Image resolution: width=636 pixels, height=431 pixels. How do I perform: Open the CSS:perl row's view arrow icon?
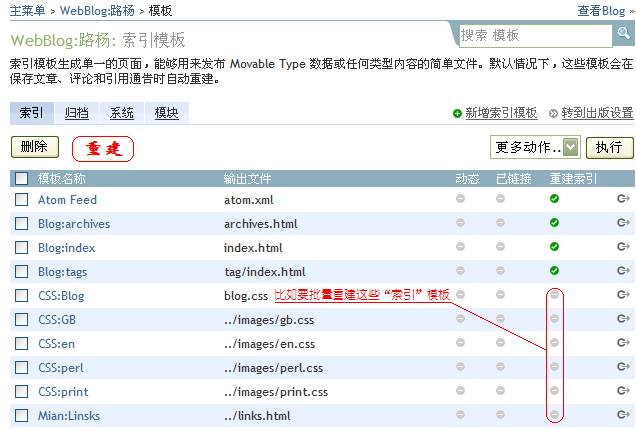[623, 367]
